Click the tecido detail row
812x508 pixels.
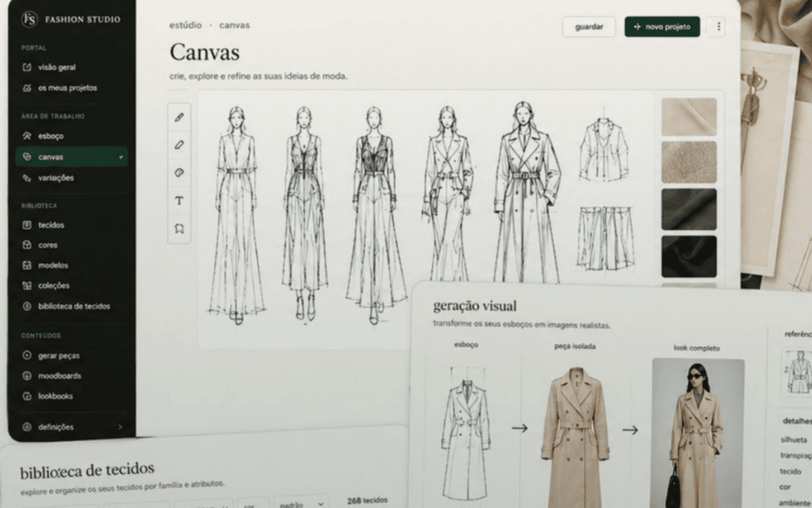tap(791, 471)
